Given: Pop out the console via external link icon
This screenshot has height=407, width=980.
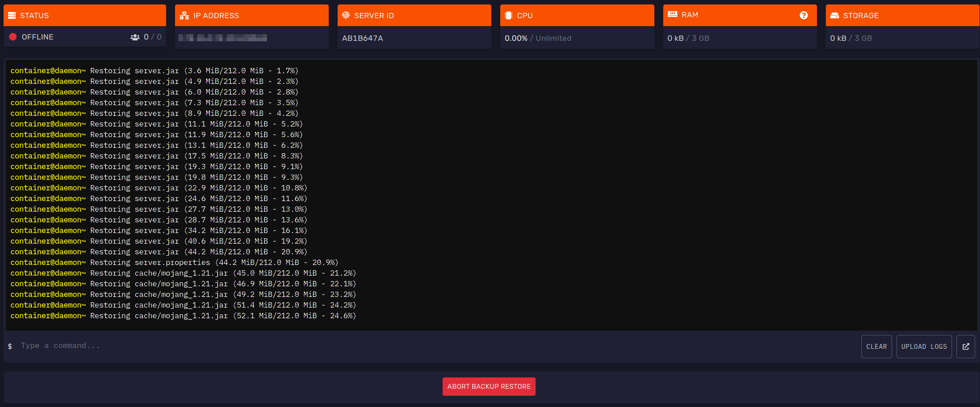Looking at the screenshot, I should pos(966,346).
